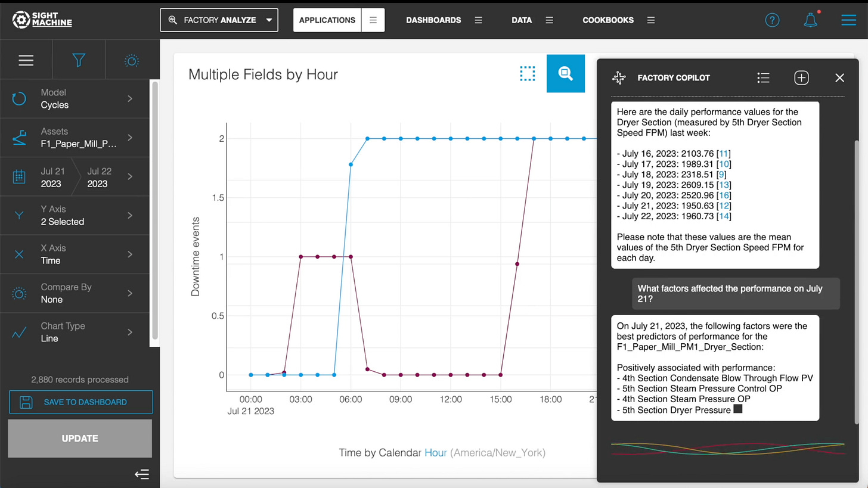This screenshot has height=488, width=868.
Task: Click the Model cycle icon
Action: [x=19, y=99]
